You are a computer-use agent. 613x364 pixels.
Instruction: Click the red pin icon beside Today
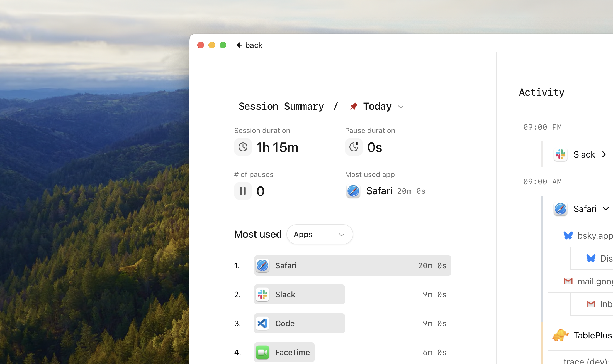354,106
